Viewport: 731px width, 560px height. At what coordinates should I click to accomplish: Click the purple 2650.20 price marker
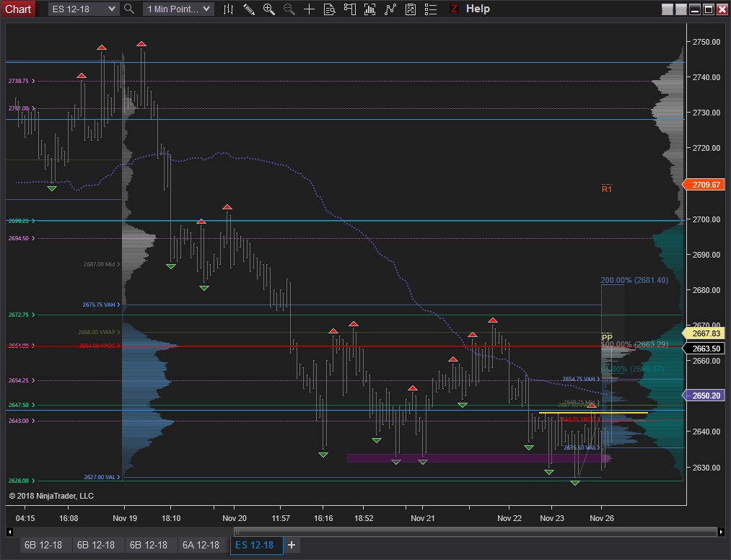[x=704, y=395]
